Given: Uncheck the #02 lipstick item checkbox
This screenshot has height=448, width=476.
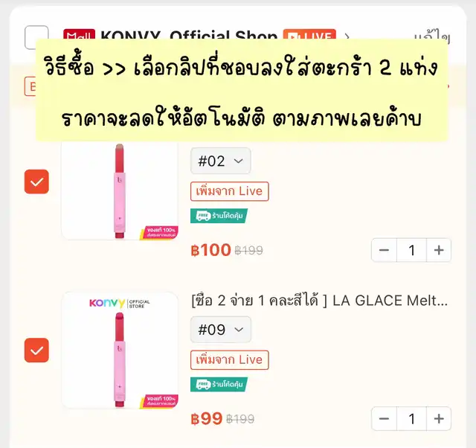Looking at the screenshot, I should coord(36,182).
